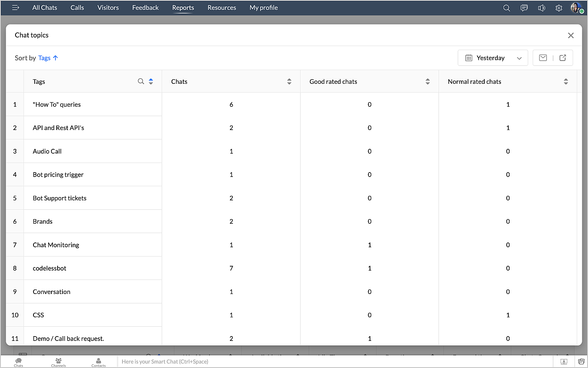The image size is (588, 368).
Task: Select the "How To" queries tag
Action: (x=57, y=105)
